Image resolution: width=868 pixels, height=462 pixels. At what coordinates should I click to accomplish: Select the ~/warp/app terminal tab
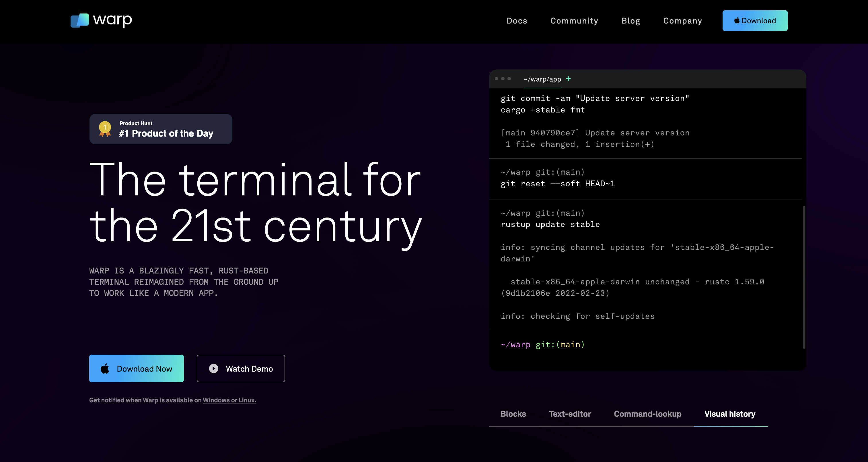coord(542,79)
